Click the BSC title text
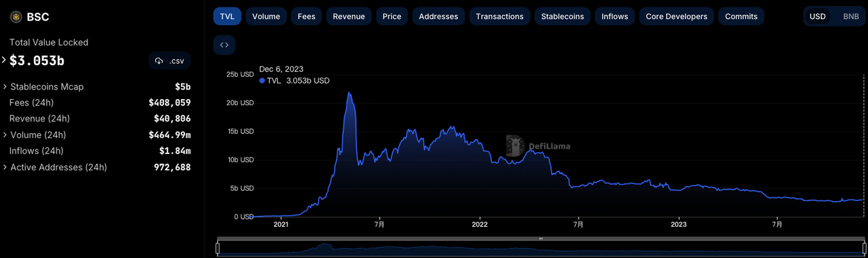The image size is (868, 258). pos(38,17)
